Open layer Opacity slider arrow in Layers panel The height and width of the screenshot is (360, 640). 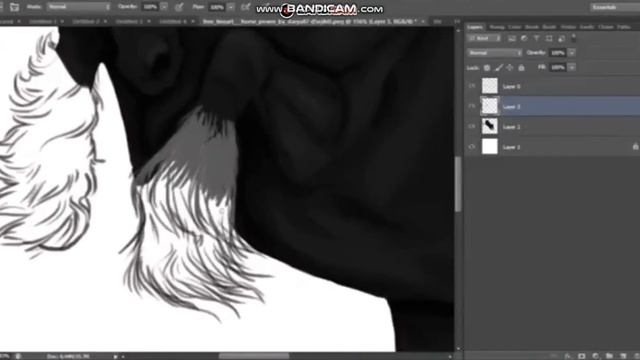572,53
